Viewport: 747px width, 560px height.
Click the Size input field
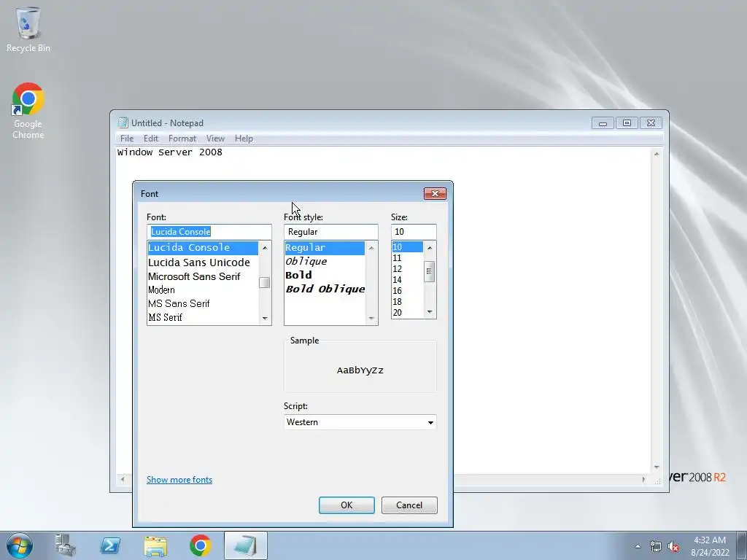point(414,232)
